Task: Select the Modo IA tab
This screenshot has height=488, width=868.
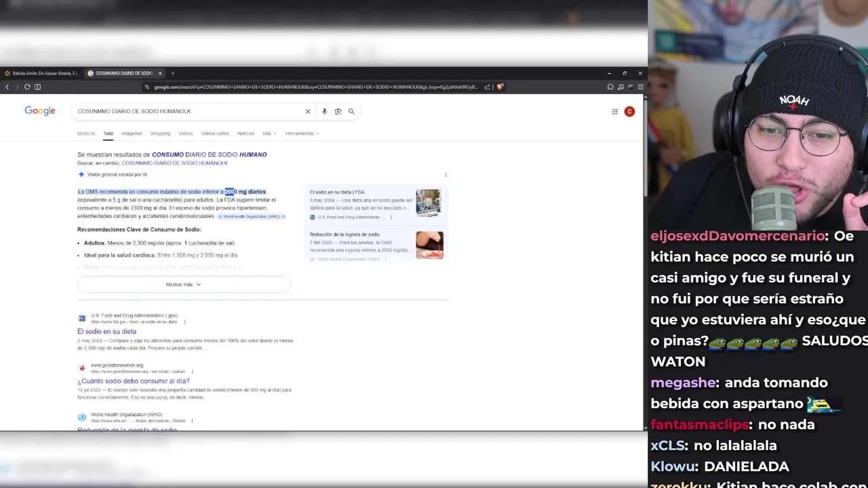Action: point(86,134)
